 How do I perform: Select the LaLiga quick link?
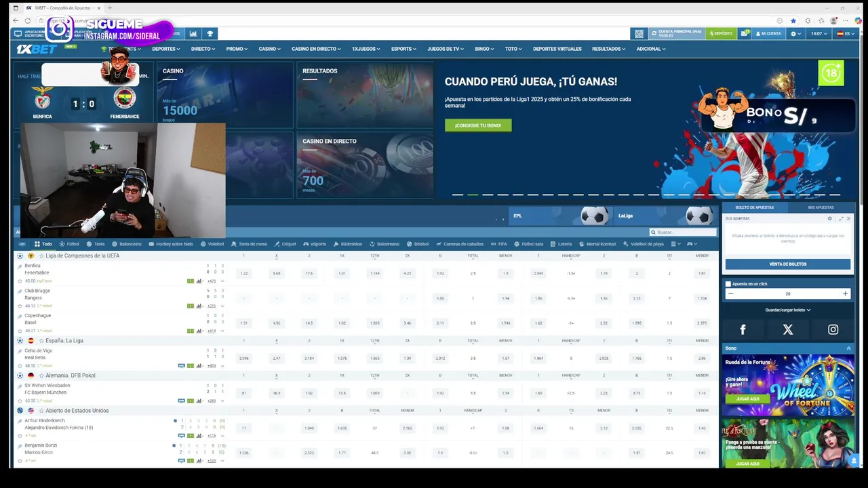coord(665,216)
